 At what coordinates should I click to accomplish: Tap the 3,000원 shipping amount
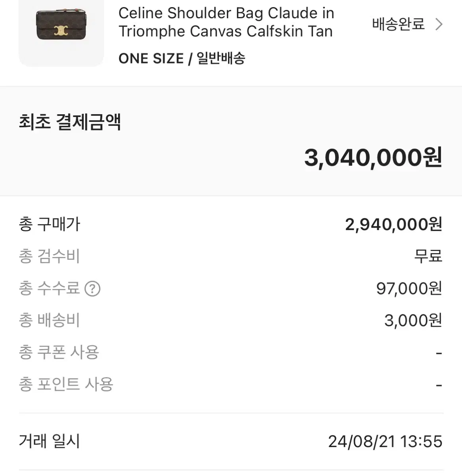pos(413,321)
